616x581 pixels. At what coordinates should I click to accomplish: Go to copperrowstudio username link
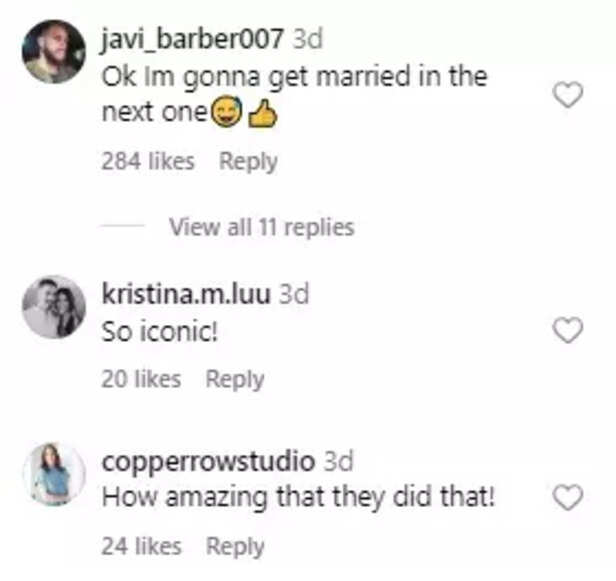[x=208, y=462]
